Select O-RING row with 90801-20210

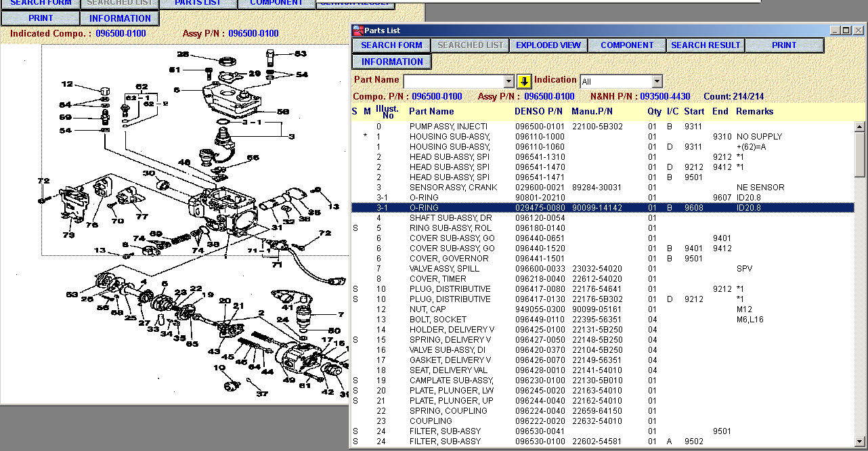point(603,198)
